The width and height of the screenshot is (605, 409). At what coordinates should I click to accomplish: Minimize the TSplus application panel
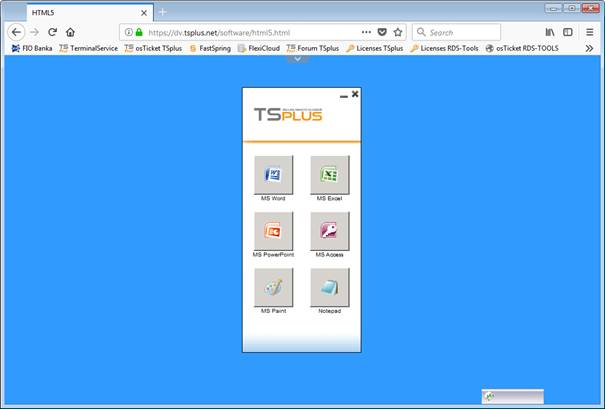tap(344, 96)
